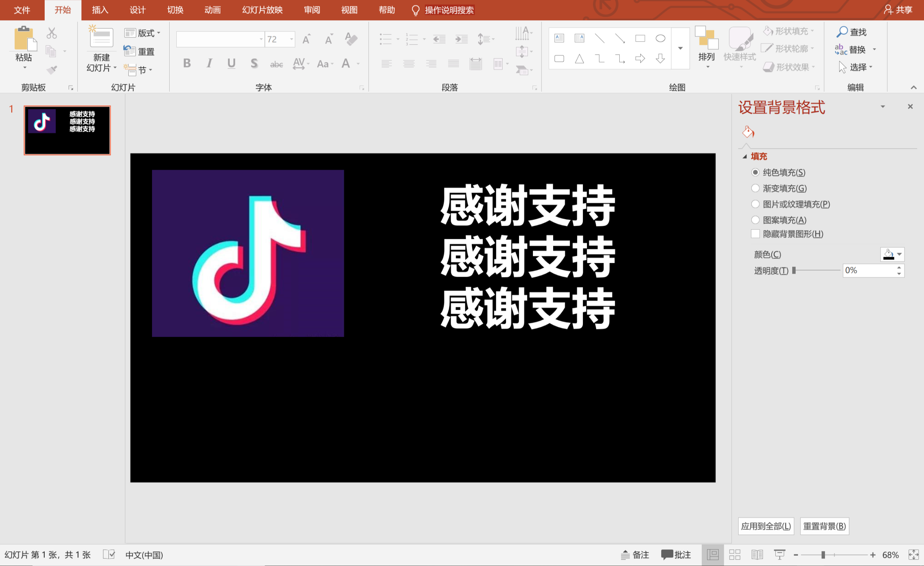Toggle Bold text formatting
Screen dimensions: 924x566
(x=187, y=63)
